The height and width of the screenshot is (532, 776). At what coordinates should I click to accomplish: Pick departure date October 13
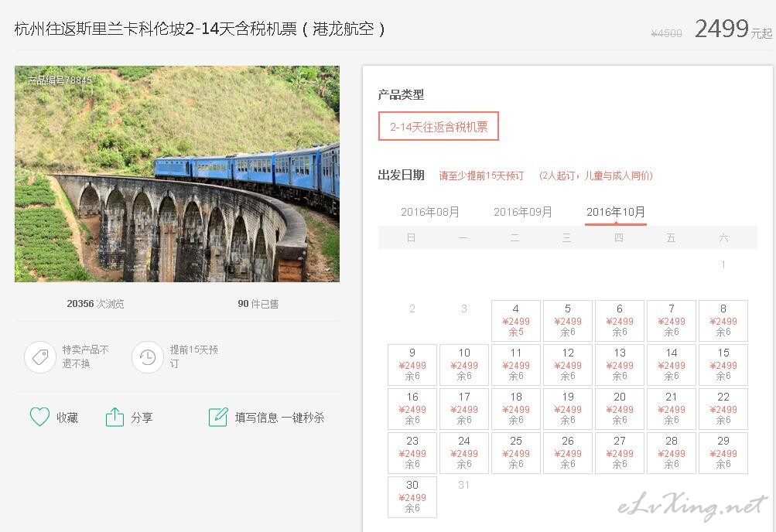620,364
